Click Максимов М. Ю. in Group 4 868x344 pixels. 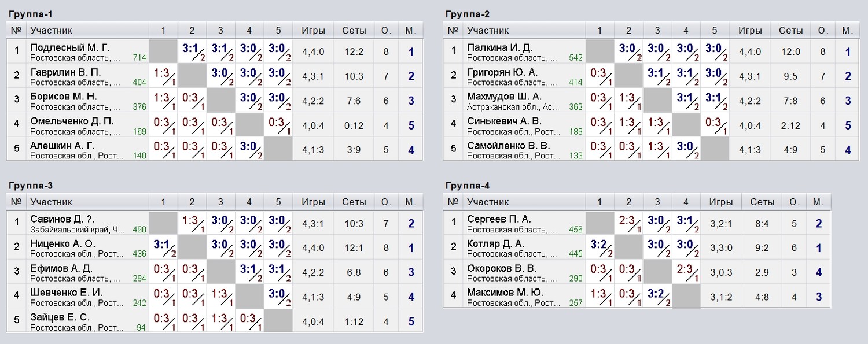[x=505, y=293]
